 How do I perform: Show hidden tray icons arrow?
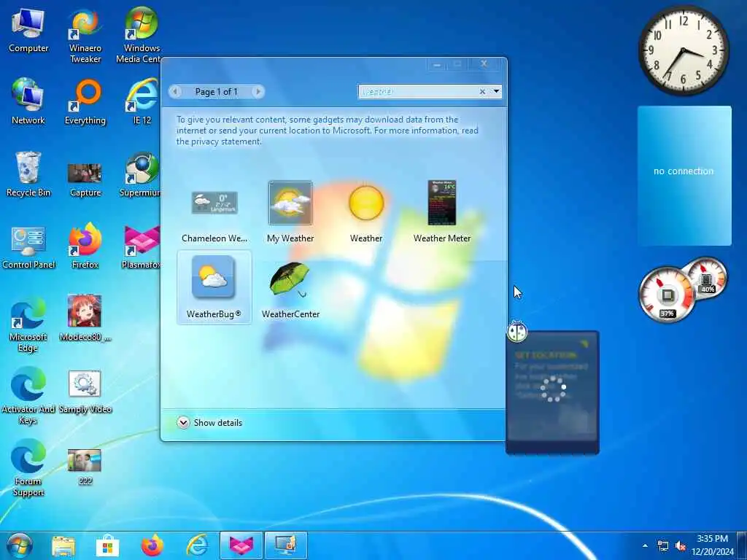[645, 545]
